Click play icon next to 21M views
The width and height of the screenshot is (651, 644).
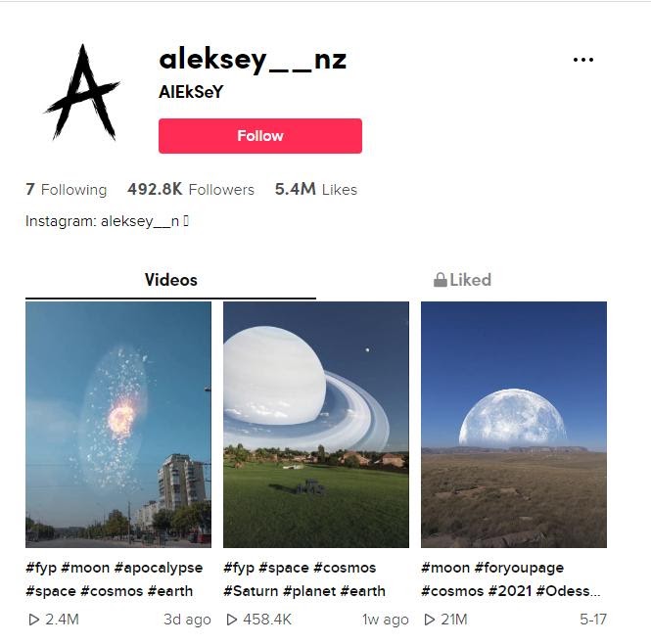(430, 620)
